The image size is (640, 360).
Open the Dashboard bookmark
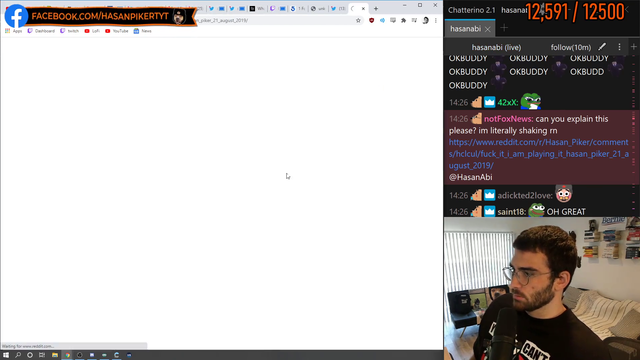(x=41, y=31)
